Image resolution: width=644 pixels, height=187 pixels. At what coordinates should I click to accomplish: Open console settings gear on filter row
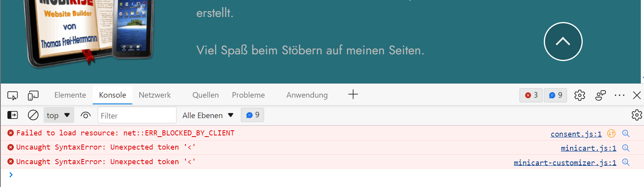[637, 115]
